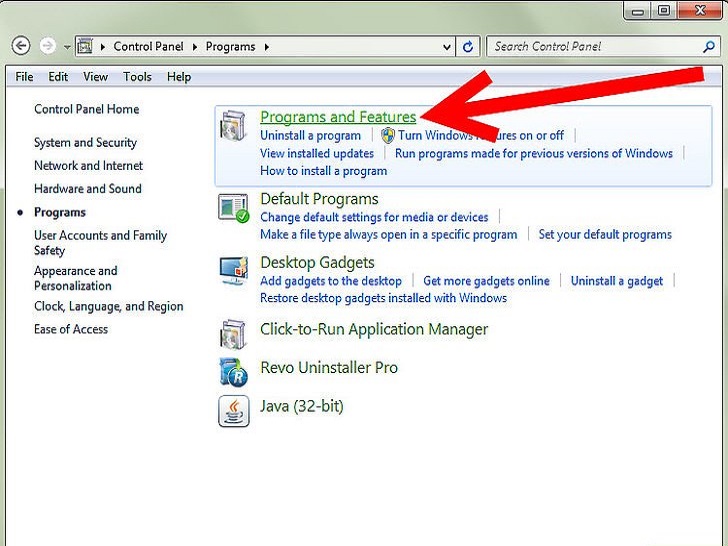Click Control Panel breadcrumb in address bar
This screenshot has height=546, width=728.
[148, 46]
